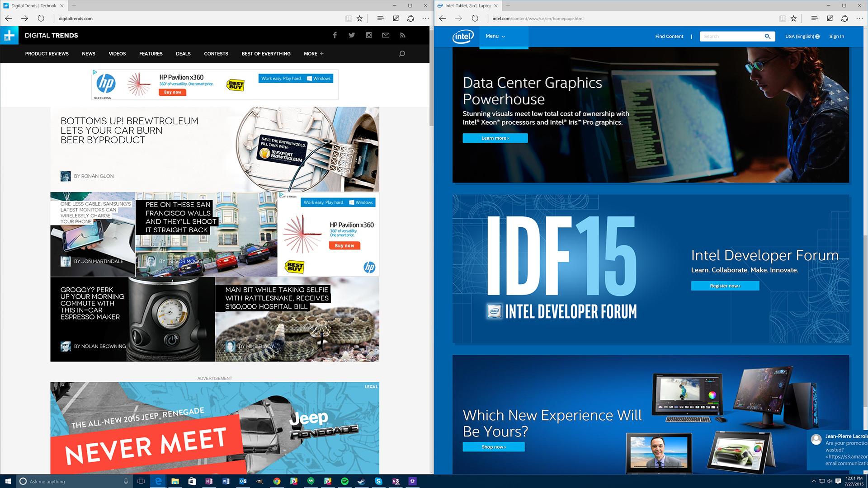This screenshot has height=488, width=868.
Task: Click the browser favorites star icon
Action: 361,19
